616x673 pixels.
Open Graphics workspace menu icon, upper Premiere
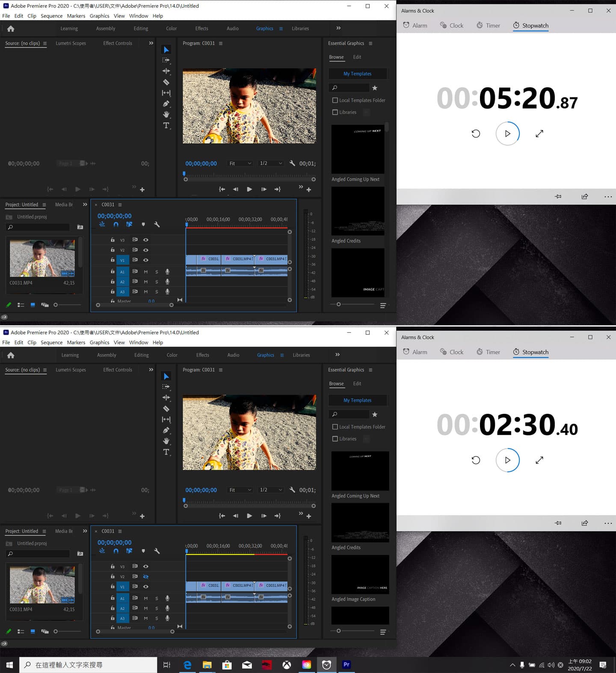281,29
